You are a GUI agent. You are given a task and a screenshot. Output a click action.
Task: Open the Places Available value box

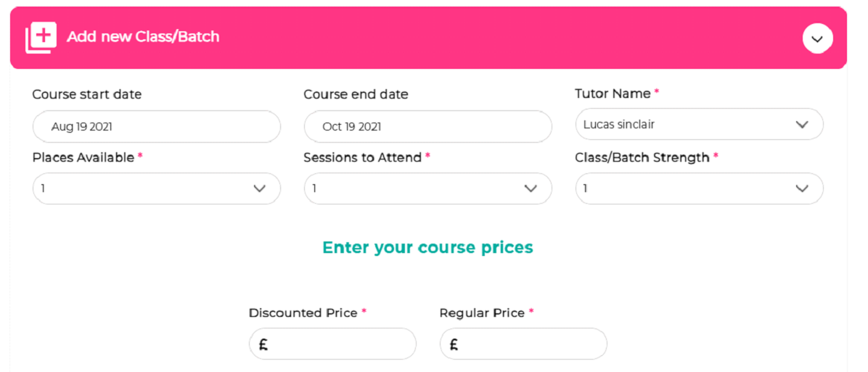tap(157, 189)
